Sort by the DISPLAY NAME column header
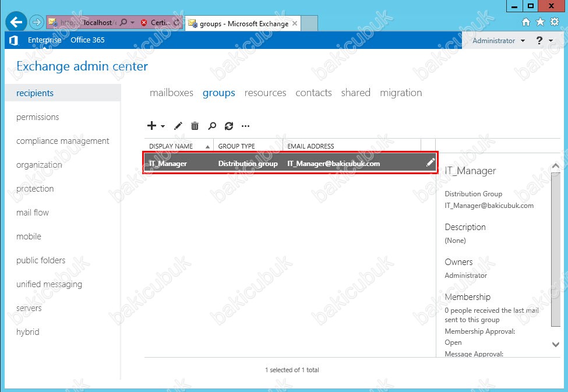The height and width of the screenshot is (392, 568). [x=179, y=146]
